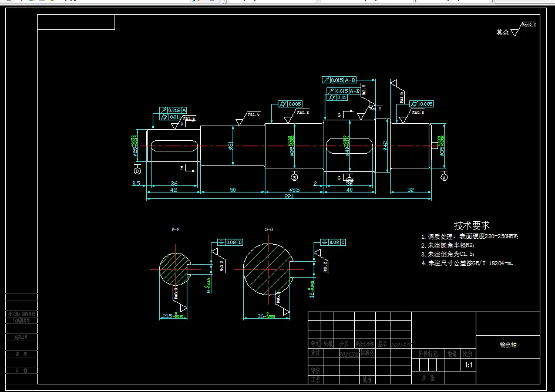The image size is (555, 392).
Task: Select the 21.5 dimension in section F-F
Action: point(173,316)
